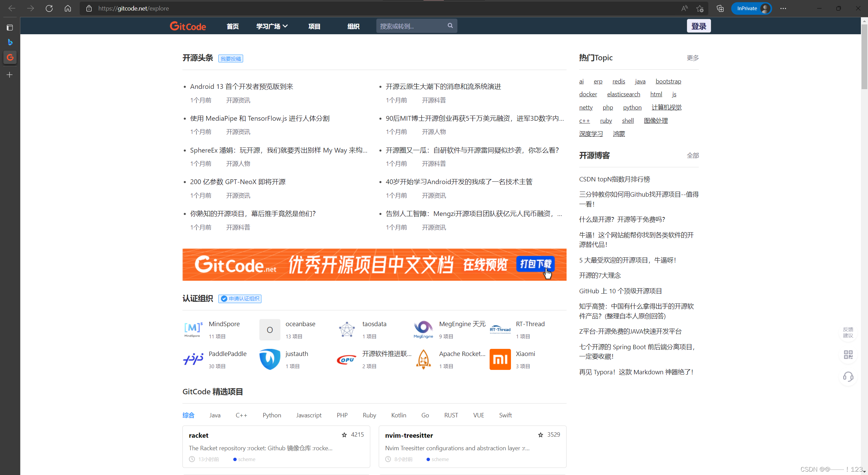Click the browser home icon

click(67, 8)
